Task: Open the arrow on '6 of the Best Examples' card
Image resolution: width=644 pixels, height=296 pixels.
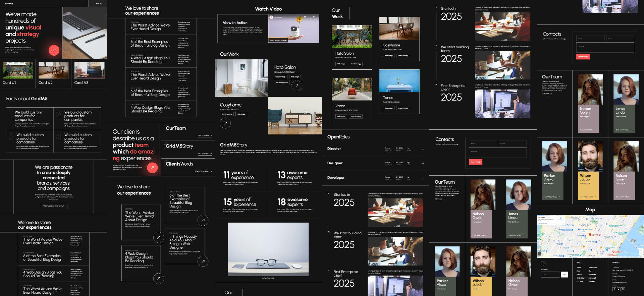Action: coord(203,220)
